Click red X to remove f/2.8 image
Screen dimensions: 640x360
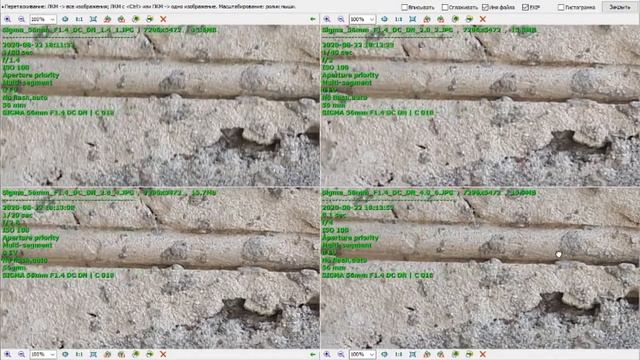tap(163, 354)
